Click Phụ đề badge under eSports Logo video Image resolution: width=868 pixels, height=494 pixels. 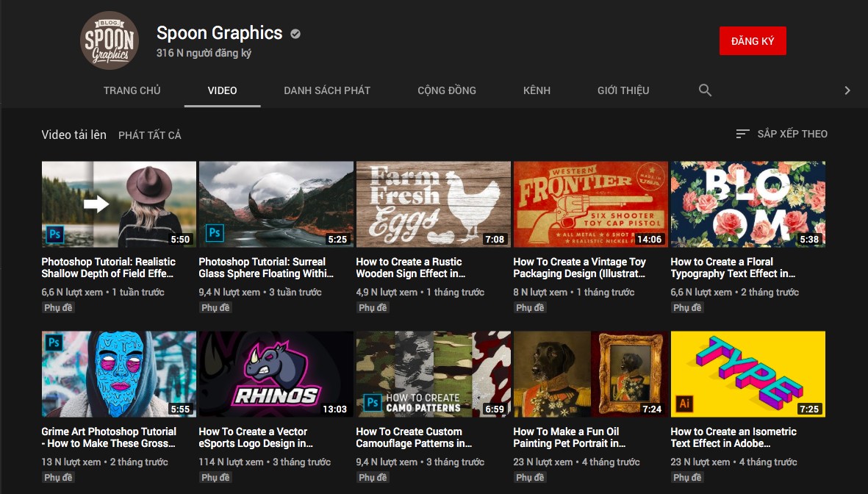[x=215, y=477]
